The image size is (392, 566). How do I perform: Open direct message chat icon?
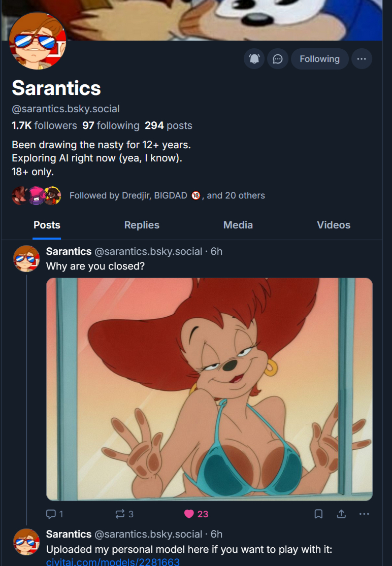278,59
